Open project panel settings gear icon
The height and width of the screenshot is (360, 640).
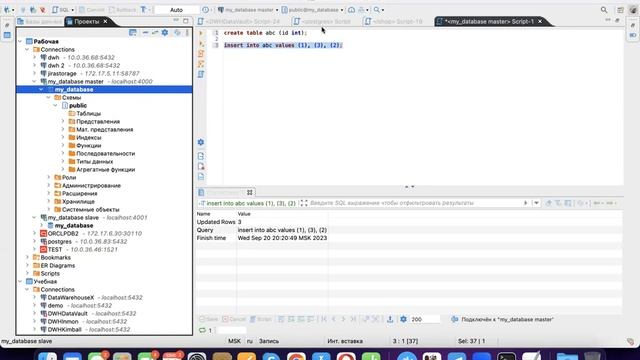[x=165, y=32]
